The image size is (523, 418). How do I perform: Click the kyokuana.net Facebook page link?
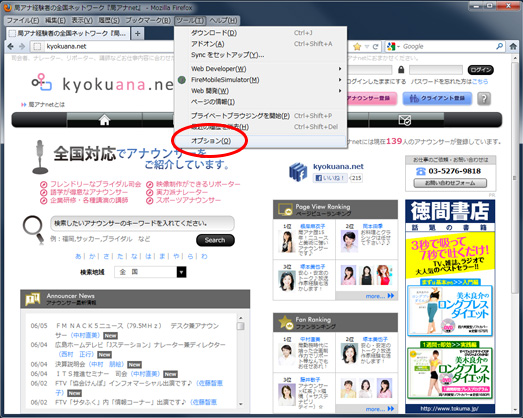(338, 166)
